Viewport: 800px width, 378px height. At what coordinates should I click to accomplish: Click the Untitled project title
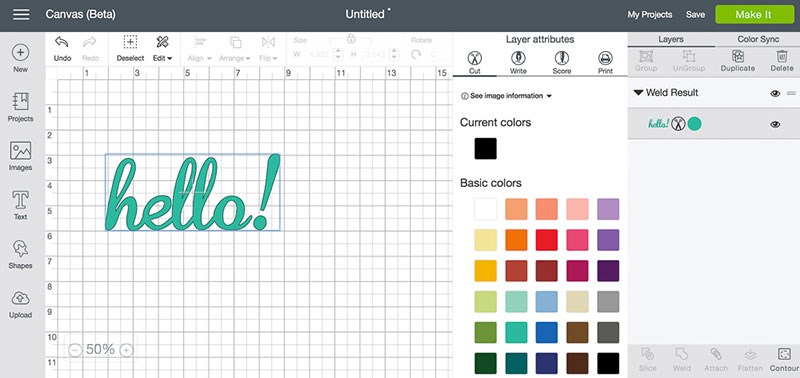coord(365,14)
